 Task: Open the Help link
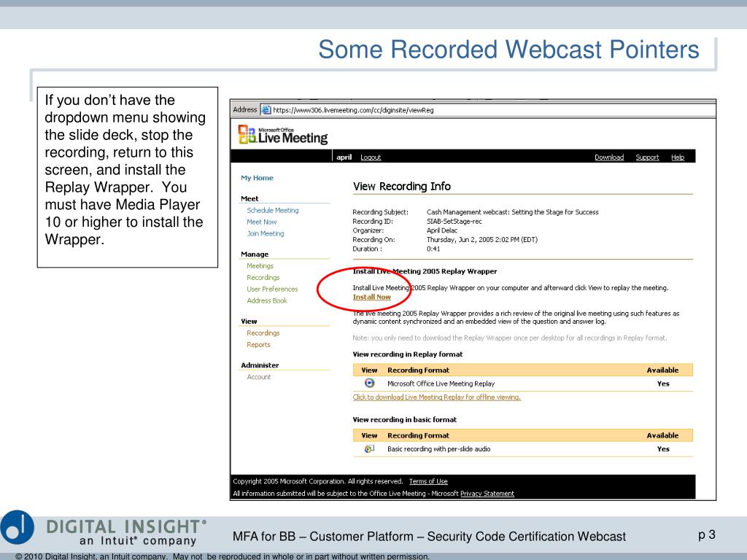678,157
